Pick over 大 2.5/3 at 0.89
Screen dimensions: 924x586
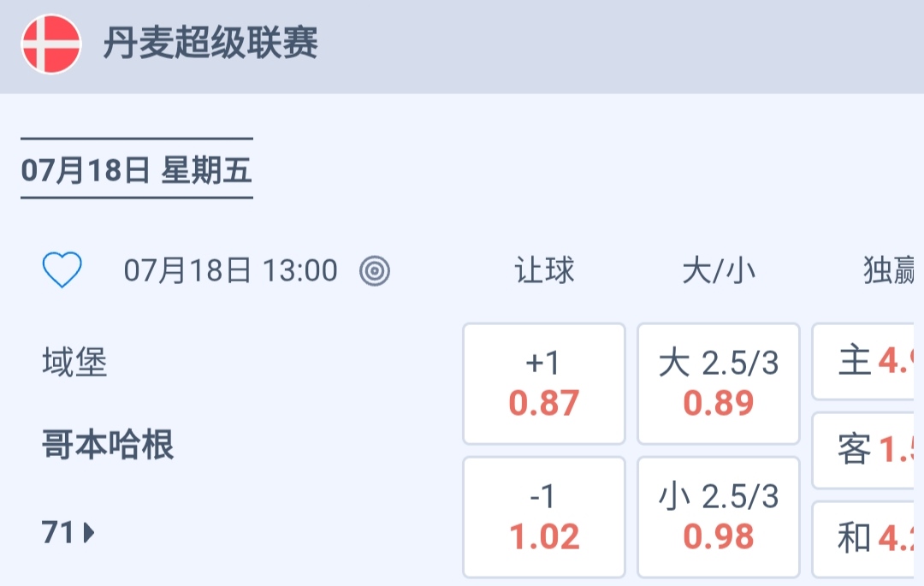(x=719, y=383)
